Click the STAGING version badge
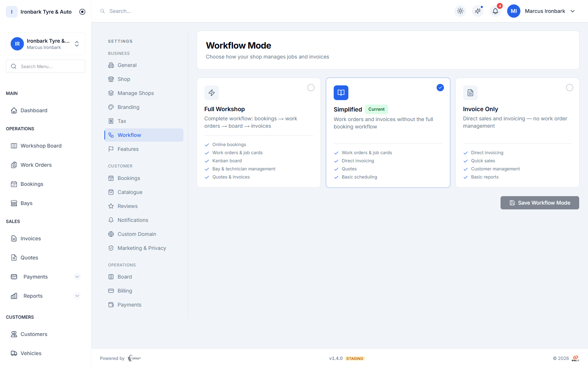The height and width of the screenshot is (368, 588). [x=355, y=358]
